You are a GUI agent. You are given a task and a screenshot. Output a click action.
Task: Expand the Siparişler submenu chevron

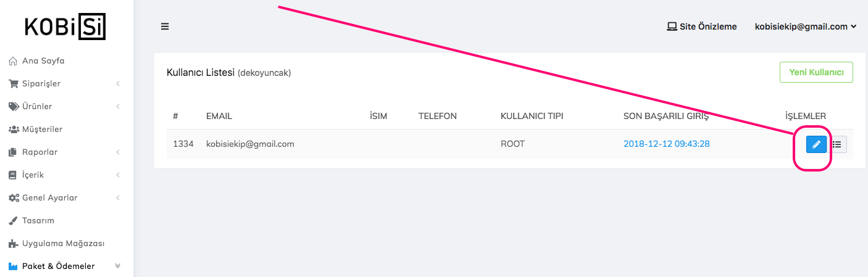pyautogui.click(x=117, y=84)
